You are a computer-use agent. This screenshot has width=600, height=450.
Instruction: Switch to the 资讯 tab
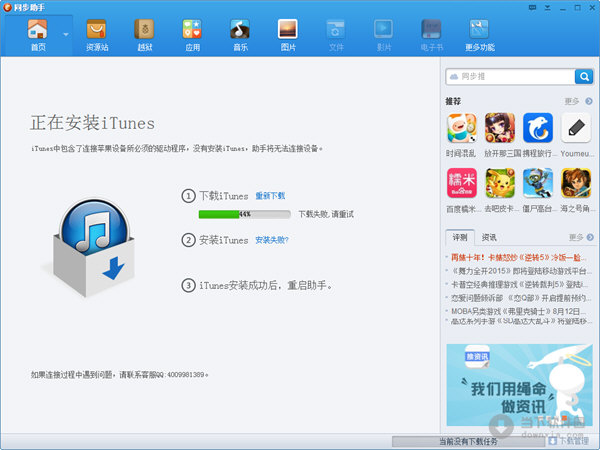click(489, 238)
